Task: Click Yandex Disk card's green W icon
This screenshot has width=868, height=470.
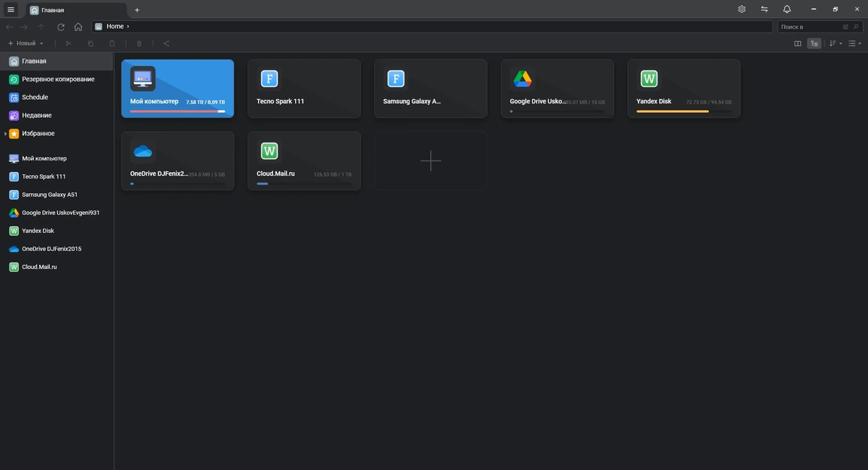Action: click(x=649, y=79)
